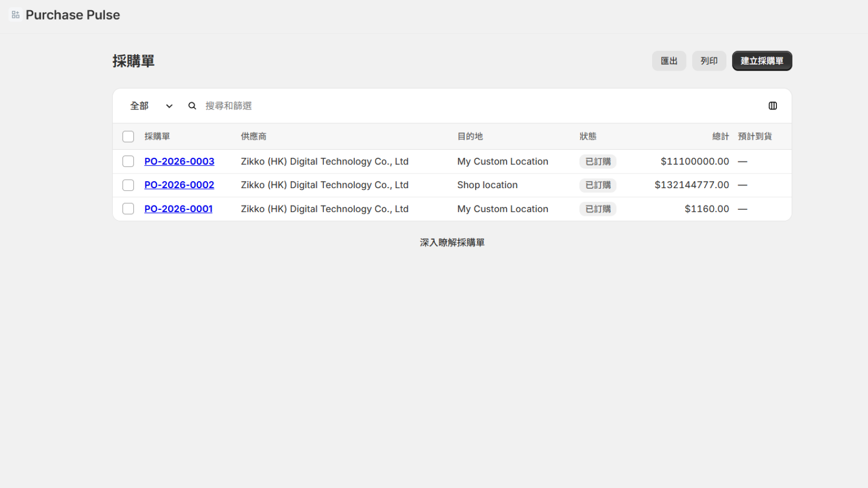Click the 已訂購 badge for PO-2026-0001

598,209
